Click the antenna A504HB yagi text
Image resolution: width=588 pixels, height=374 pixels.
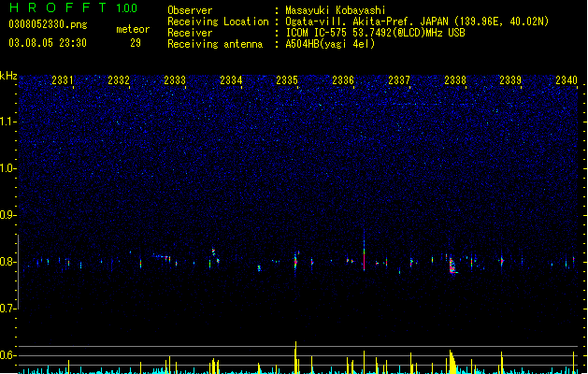point(330,44)
